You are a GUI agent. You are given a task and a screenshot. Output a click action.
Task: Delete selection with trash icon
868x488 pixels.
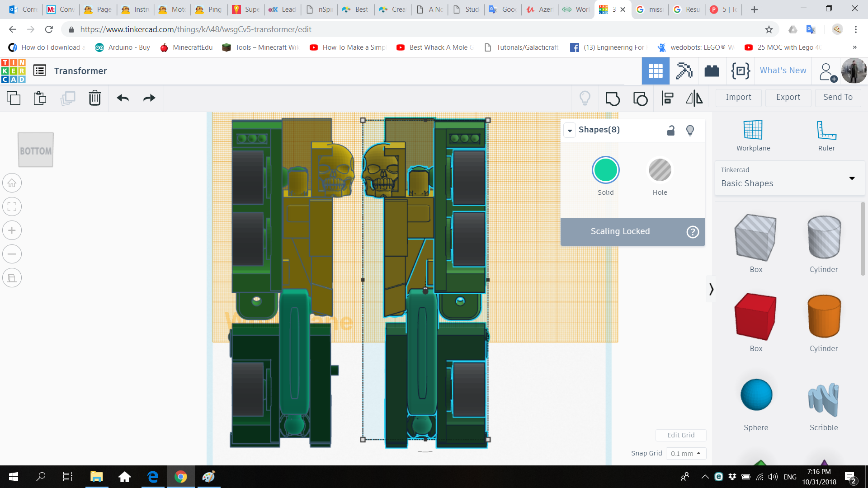tap(94, 98)
